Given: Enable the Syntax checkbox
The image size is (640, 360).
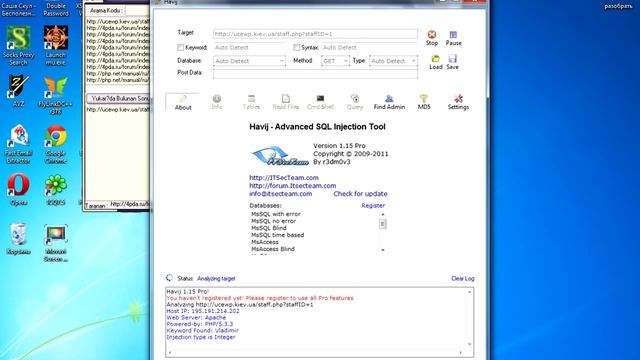Looking at the screenshot, I should [296, 47].
